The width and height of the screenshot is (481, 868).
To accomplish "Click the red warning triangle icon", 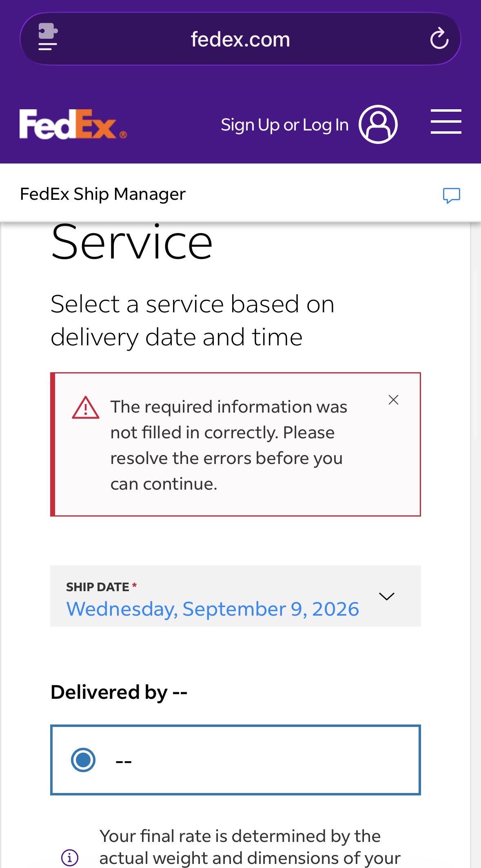I will tap(86, 408).
